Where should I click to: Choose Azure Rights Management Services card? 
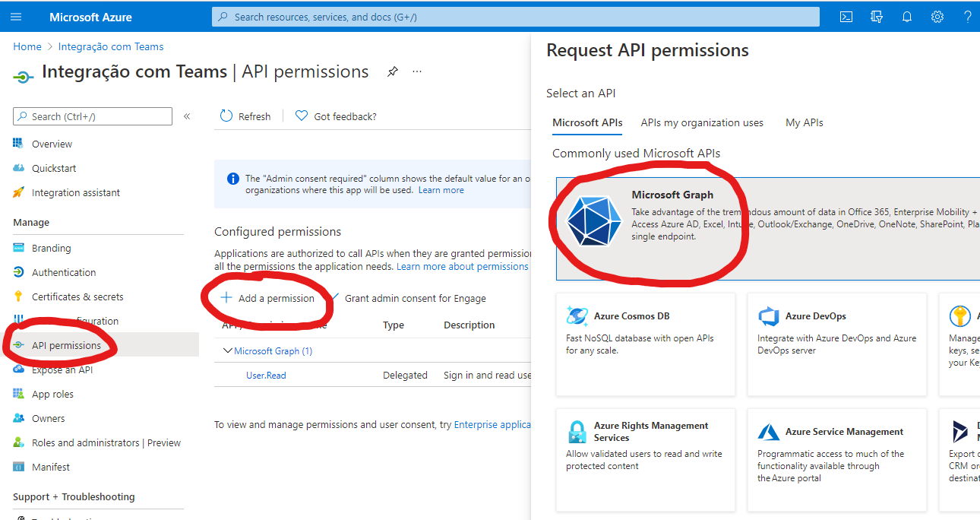pos(646,460)
